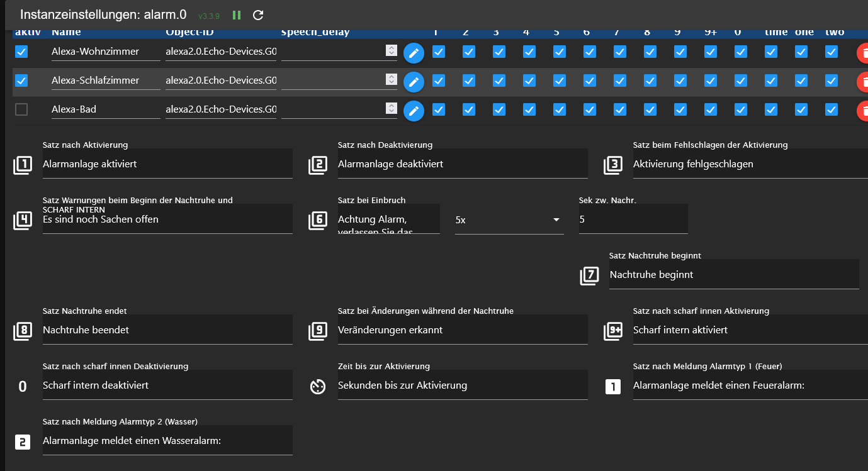
Task: Click the 9+ icon beside Scharf intern aktiviert
Action: click(x=613, y=331)
